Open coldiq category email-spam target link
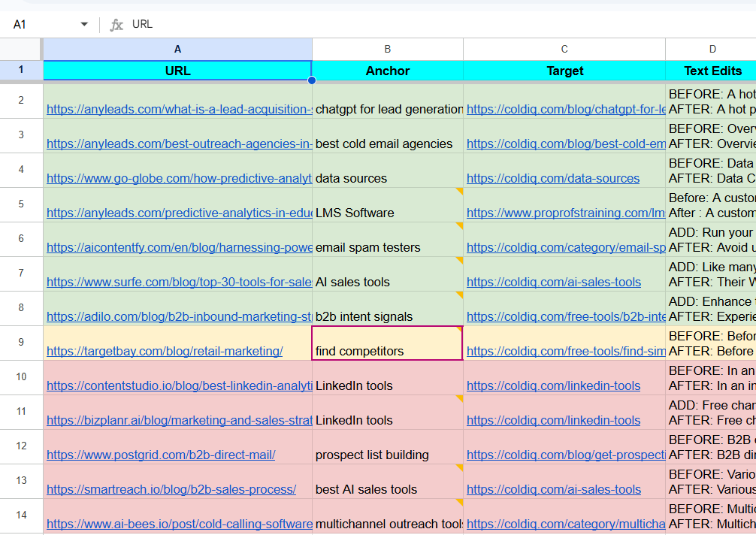The image size is (756, 535). tap(566, 248)
